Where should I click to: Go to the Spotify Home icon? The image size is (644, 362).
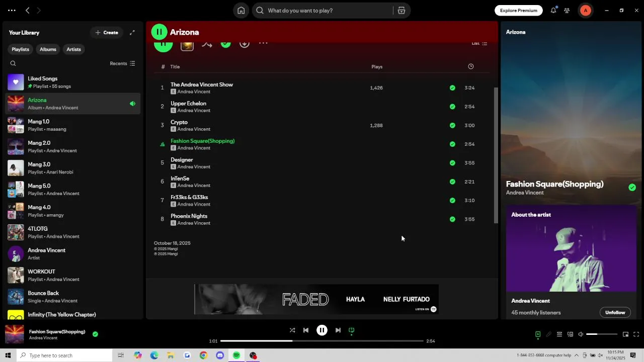tap(241, 11)
